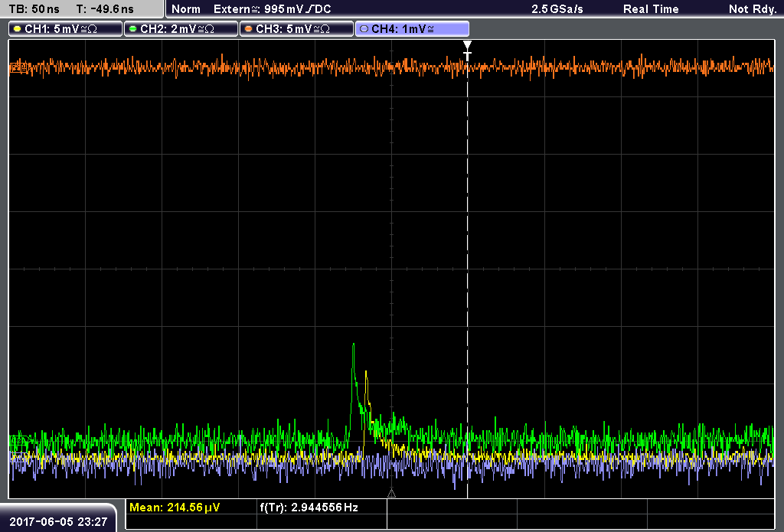The height and width of the screenshot is (532, 784).
Task: Click the Extern 995 mV DC trigger source
Action: tap(273, 9)
